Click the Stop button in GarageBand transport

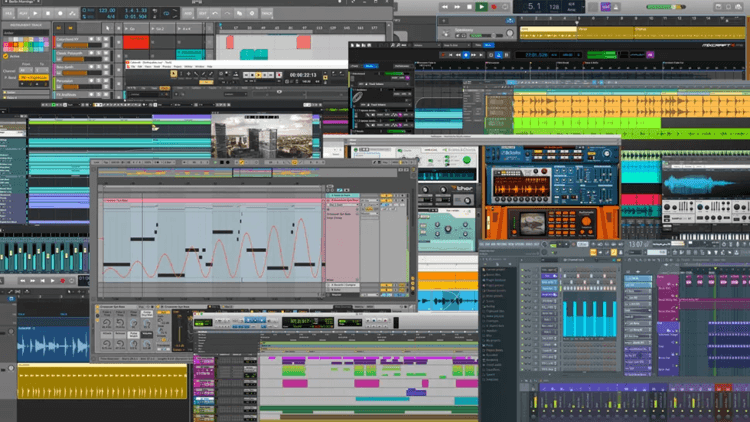coord(469,7)
